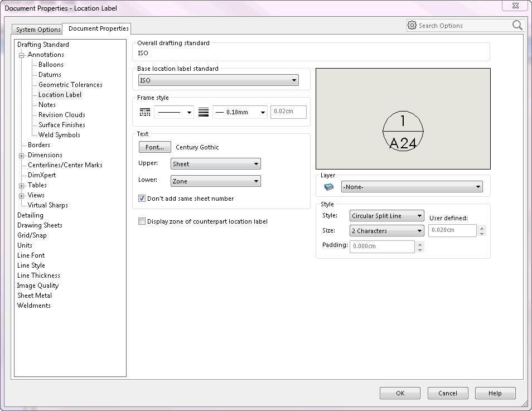This screenshot has width=532, height=411.
Task: Click the Help button
Action: (495, 393)
